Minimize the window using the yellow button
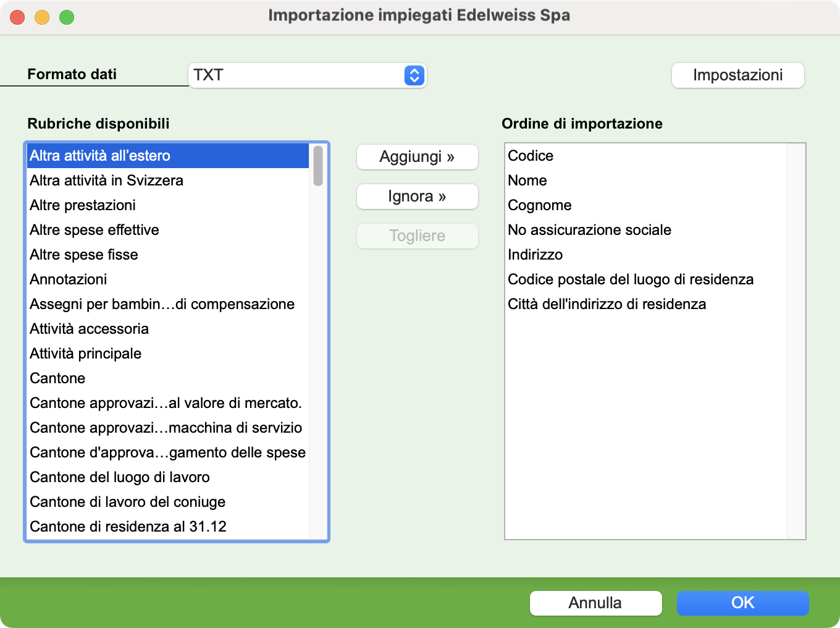840x628 pixels. tap(42, 17)
